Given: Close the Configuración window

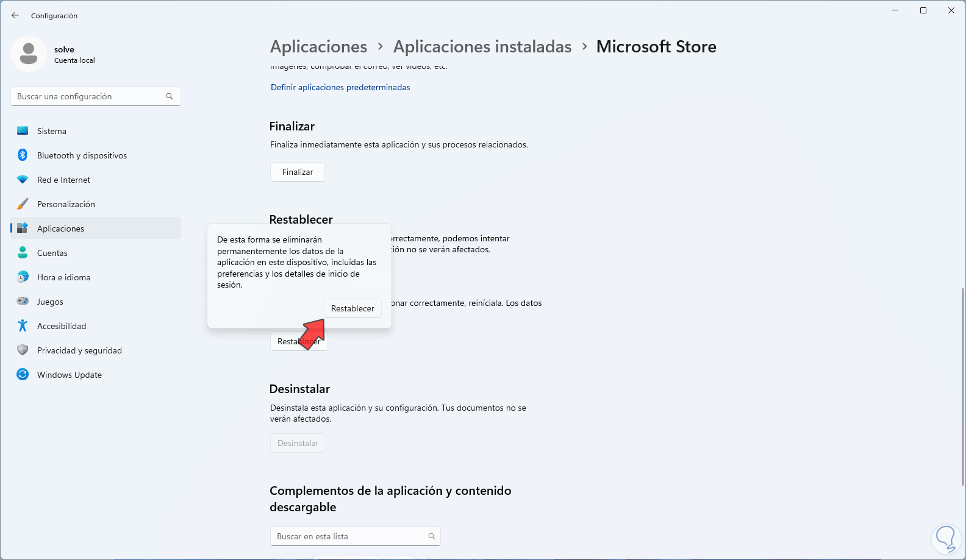Looking at the screenshot, I should 951,10.
